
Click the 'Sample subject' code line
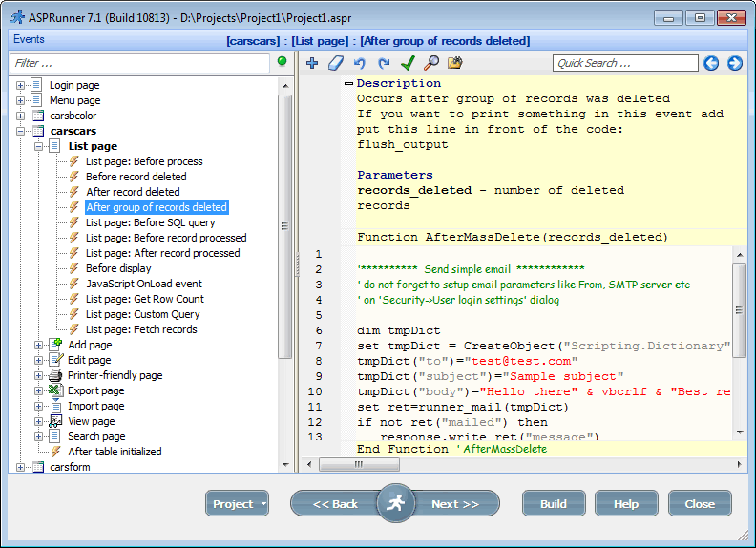[490, 377]
